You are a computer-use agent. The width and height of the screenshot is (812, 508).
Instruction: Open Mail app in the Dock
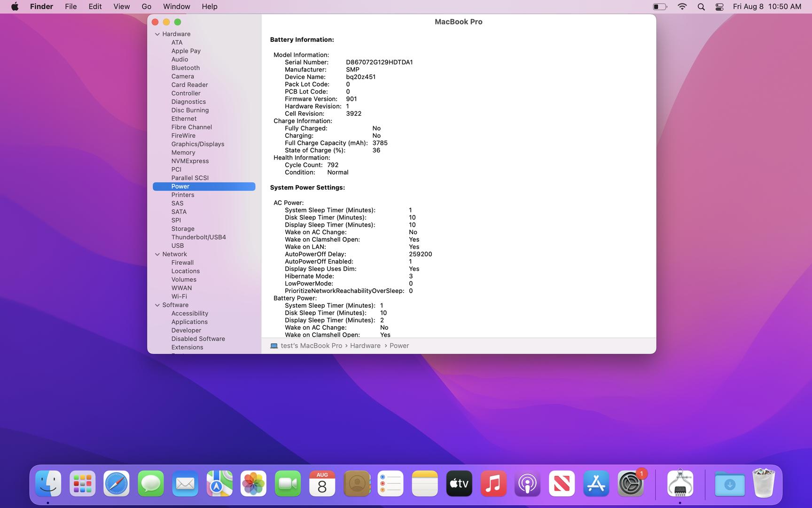[185, 484]
